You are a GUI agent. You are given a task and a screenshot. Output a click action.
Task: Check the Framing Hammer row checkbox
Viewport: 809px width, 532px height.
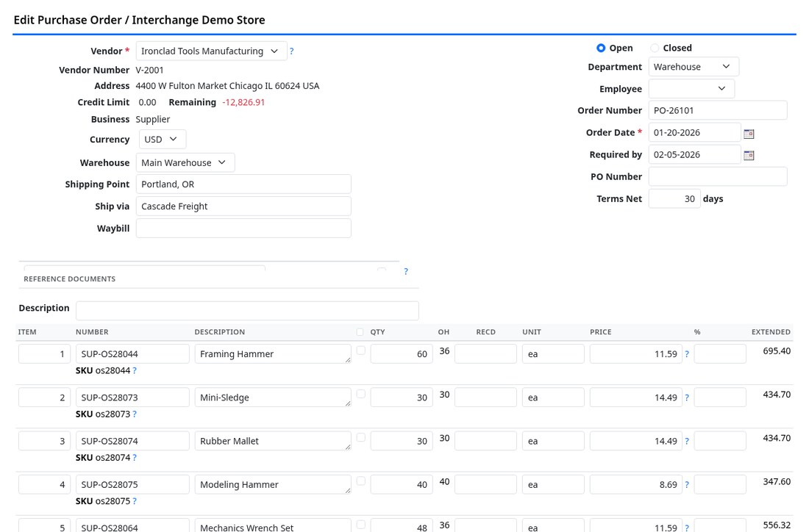[x=361, y=351]
